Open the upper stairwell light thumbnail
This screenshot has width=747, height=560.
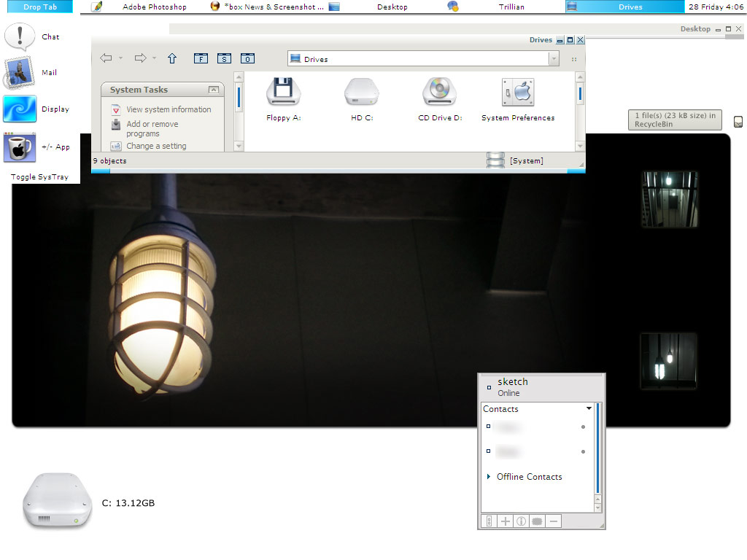(670, 199)
